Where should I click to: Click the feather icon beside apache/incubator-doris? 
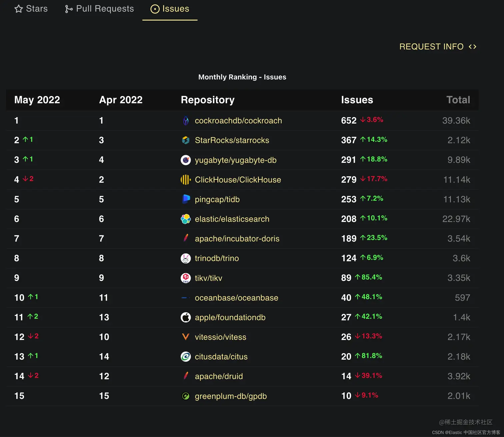click(186, 238)
